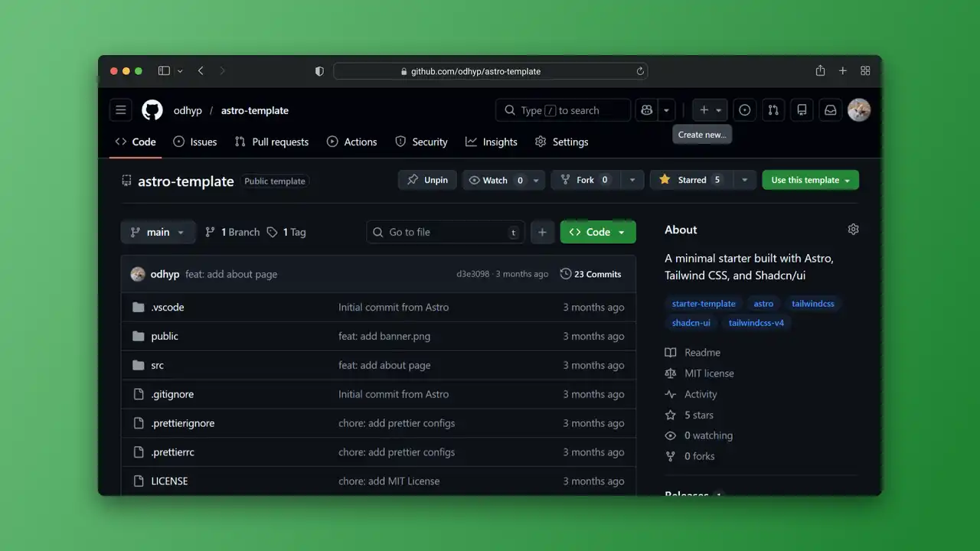Click the GitHub Octocat logo

tap(152, 110)
